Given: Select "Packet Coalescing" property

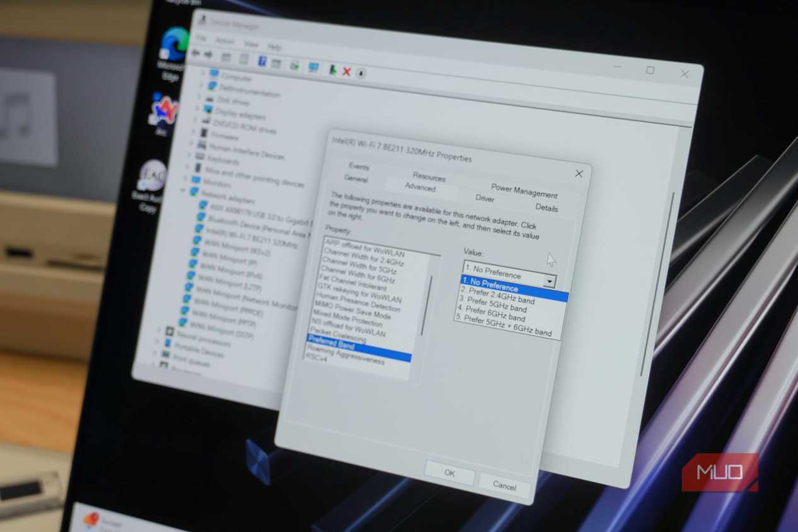Looking at the screenshot, I should (338, 335).
